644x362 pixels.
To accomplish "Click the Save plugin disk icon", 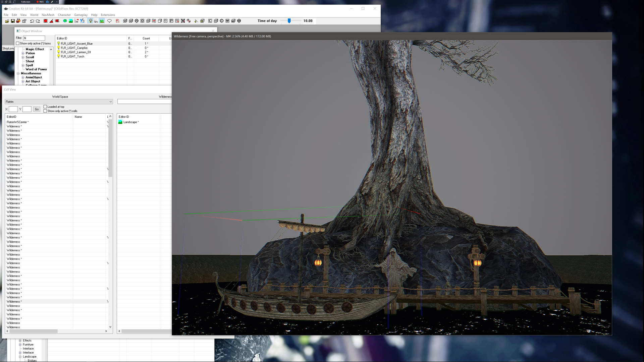I will click(x=13, y=21).
